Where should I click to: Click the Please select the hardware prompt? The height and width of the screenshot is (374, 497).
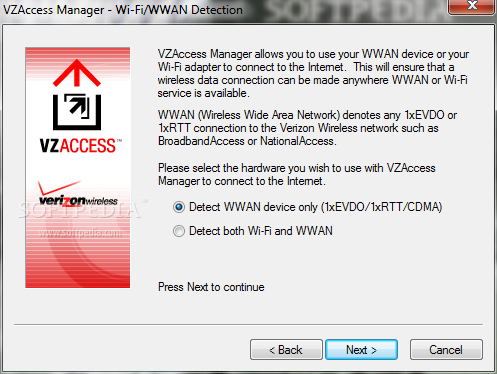click(x=297, y=174)
